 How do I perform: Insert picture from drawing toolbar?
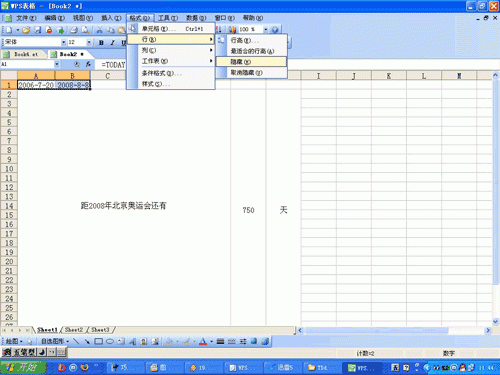pyautogui.click(x=155, y=341)
